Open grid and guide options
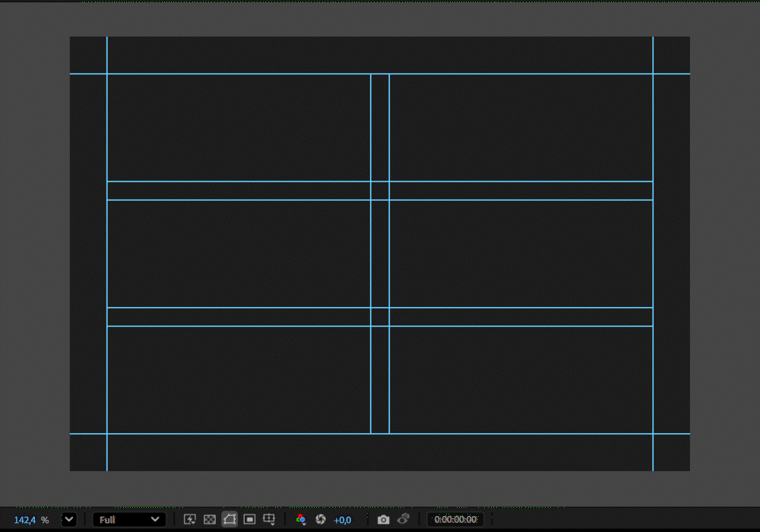The image size is (760, 532). coord(269,519)
